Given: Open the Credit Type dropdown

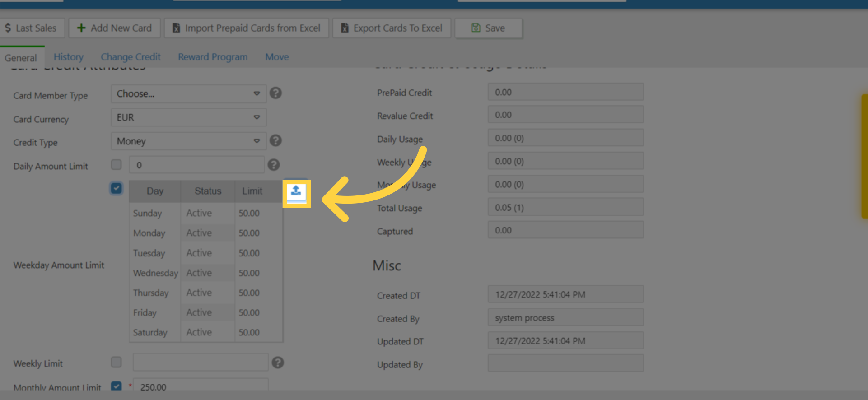Looking at the screenshot, I should point(189,141).
